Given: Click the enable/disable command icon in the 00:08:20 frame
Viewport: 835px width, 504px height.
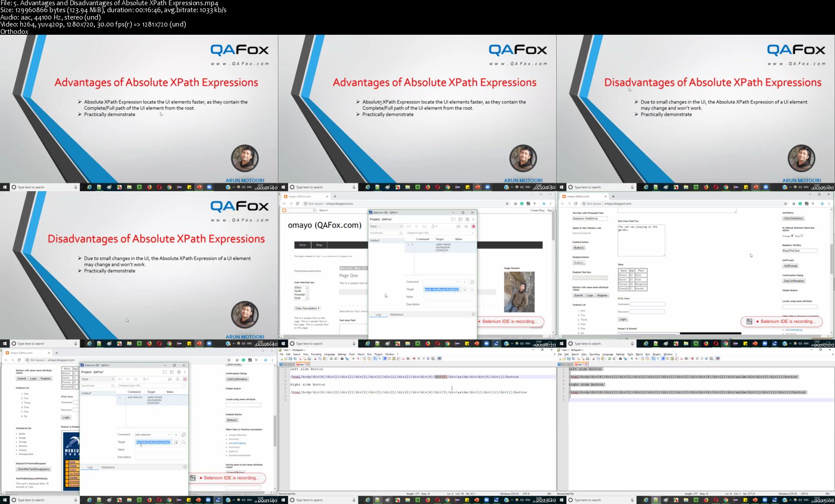Looking at the screenshot, I should (464, 282).
